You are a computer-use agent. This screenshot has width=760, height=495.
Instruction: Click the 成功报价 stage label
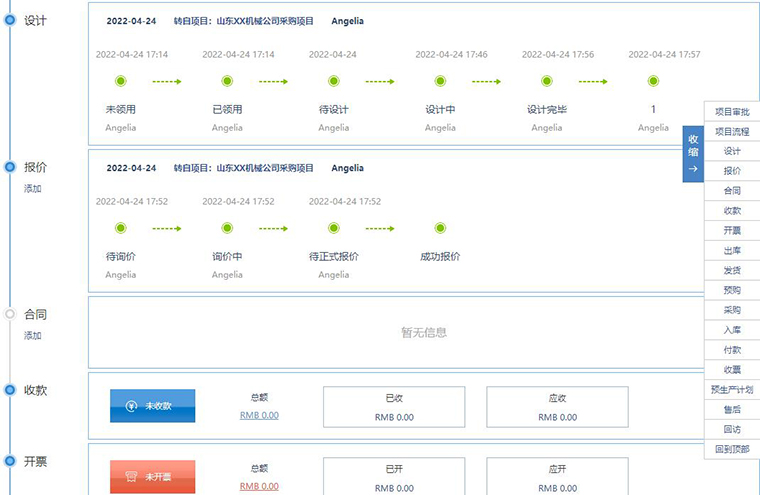pyautogui.click(x=440, y=256)
